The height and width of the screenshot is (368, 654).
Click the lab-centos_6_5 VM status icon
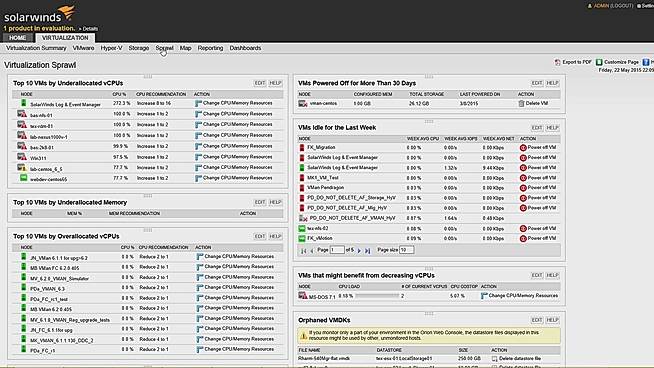pyautogui.click(x=22, y=168)
